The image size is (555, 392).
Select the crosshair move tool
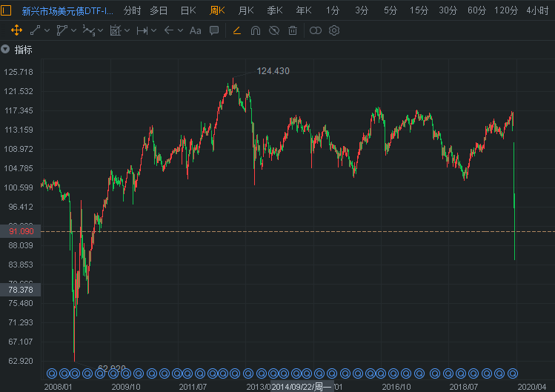[x=16, y=30]
